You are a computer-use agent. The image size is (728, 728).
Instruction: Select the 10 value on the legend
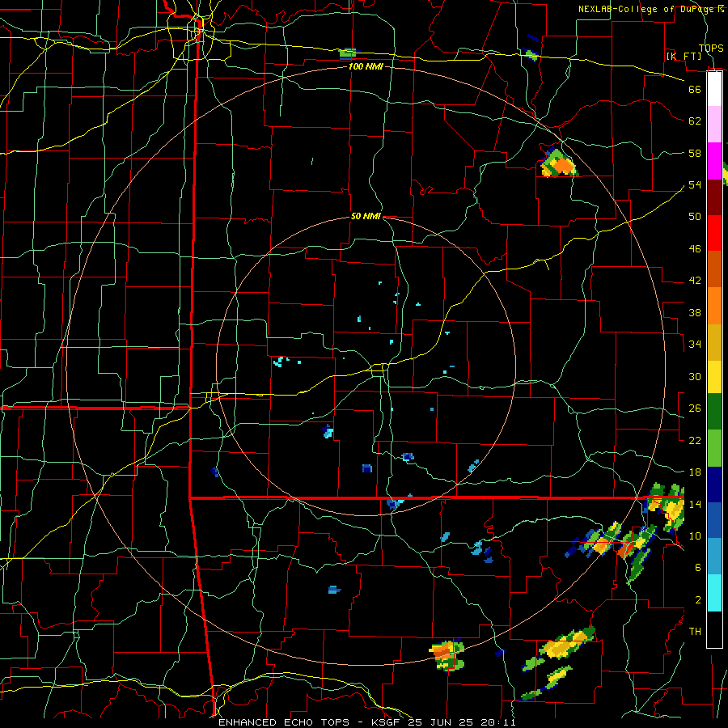click(695, 536)
